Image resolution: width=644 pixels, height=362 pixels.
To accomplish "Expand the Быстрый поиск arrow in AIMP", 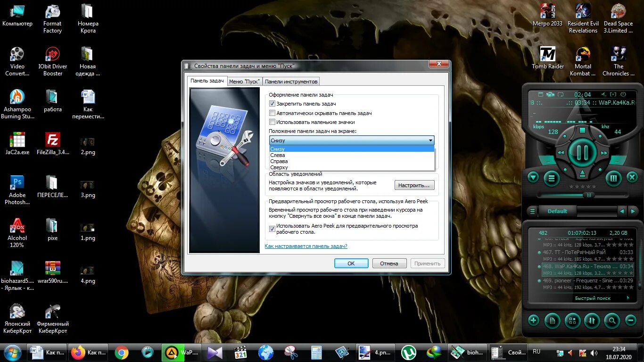I will click(x=628, y=298).
